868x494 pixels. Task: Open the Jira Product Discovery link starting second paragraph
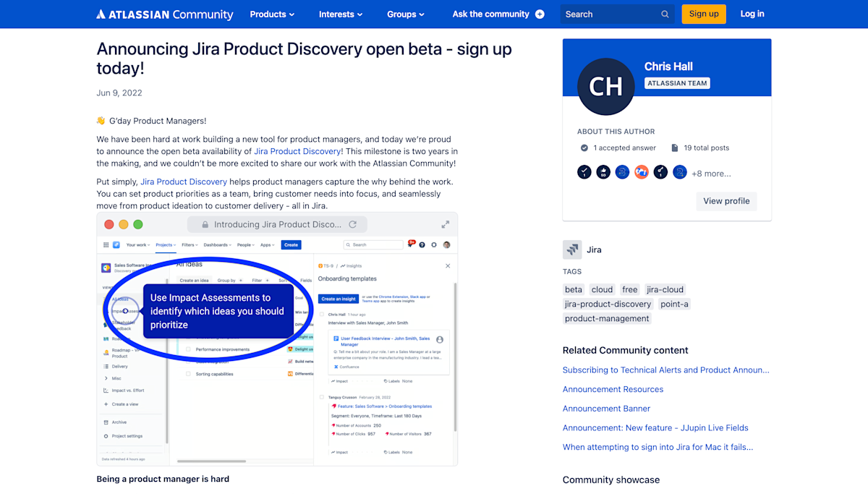[184, 182]
